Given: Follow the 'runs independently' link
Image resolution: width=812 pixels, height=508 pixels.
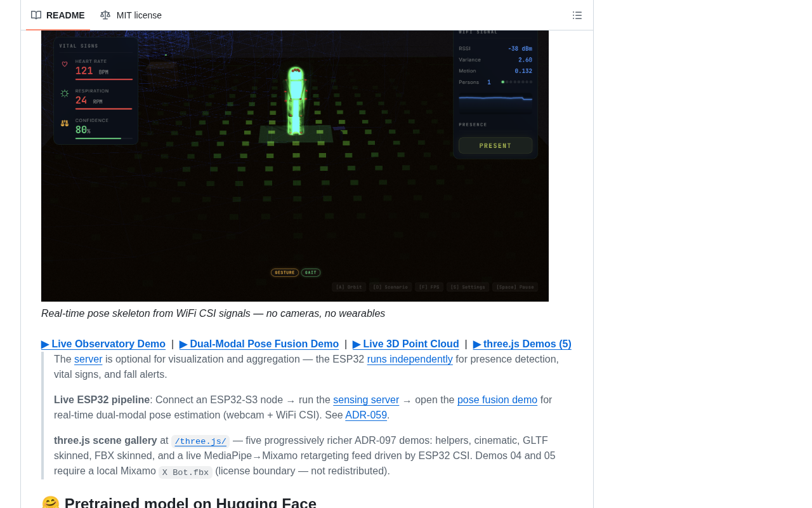Looking at the screenshot, I should coord(410,359).
